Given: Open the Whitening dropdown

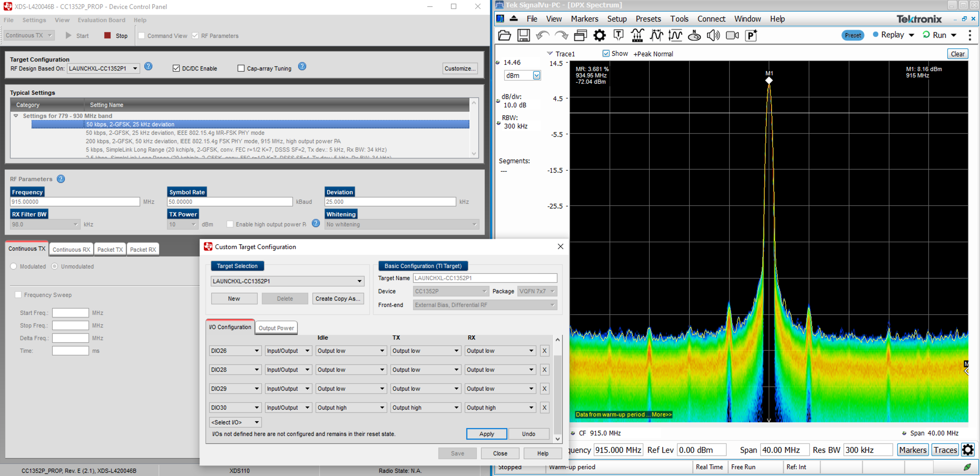Looking at the screenshot, I should tap(402, 224).
